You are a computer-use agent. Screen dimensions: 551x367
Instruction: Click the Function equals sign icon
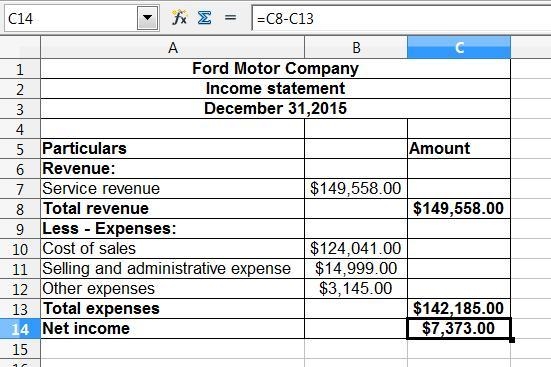231,17
